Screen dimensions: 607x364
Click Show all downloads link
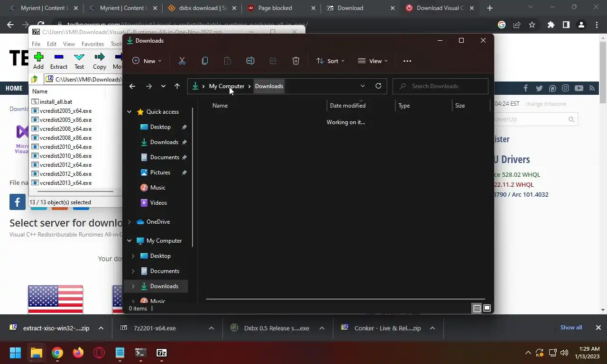coord(571,328)
